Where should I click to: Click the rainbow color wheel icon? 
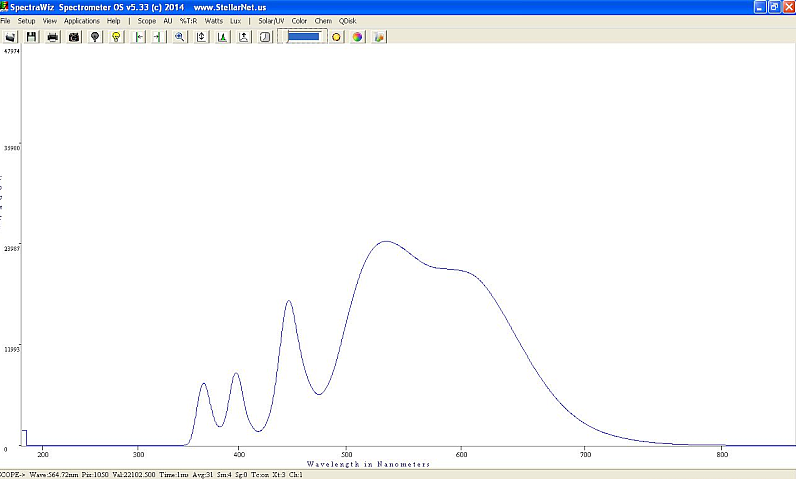pos(357,37)
